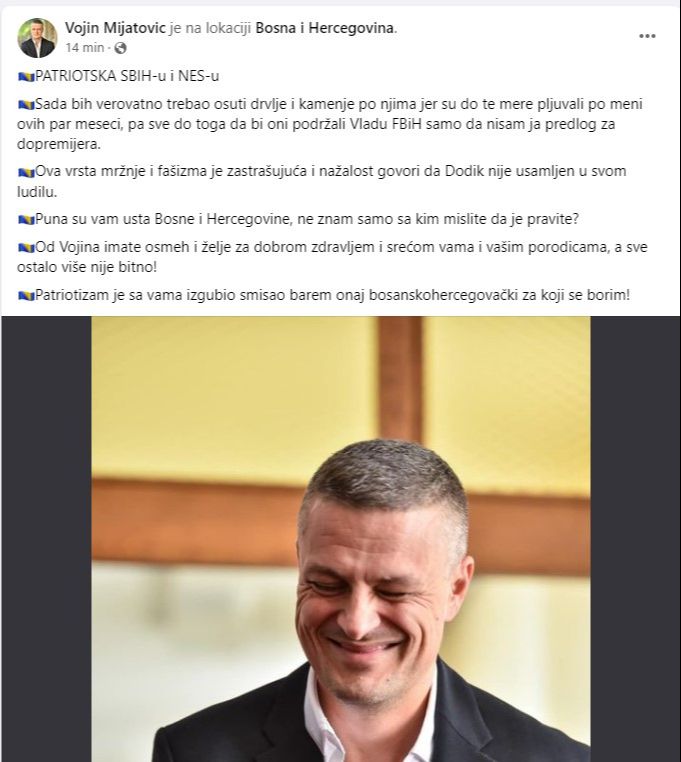Click the flag emoji before PATRIOTSKA
This screenshot has width=681, height=762.
click(x=26, y=76)
